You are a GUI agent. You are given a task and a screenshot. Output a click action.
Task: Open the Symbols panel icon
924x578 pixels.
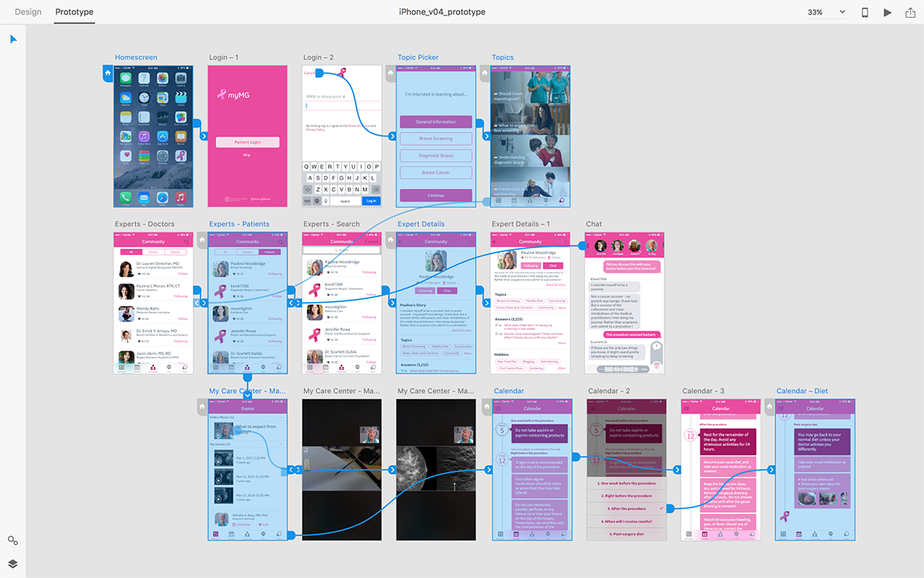point(13,541)
